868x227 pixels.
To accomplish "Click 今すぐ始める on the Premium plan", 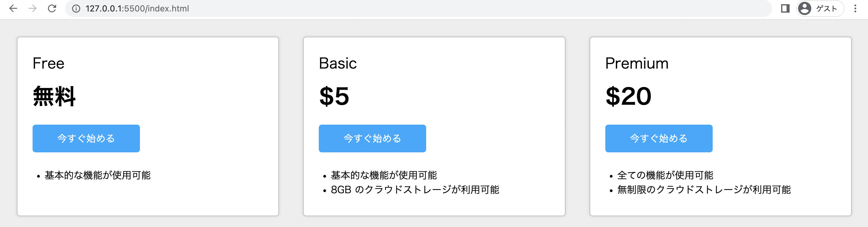I will click(x=658, y=138).
